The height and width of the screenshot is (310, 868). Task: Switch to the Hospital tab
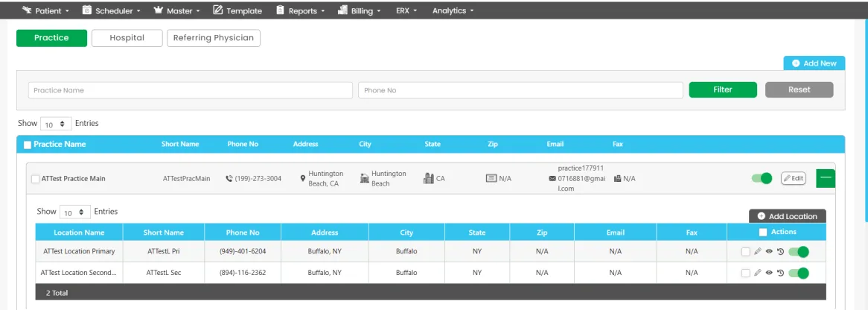tap(127, 38)
